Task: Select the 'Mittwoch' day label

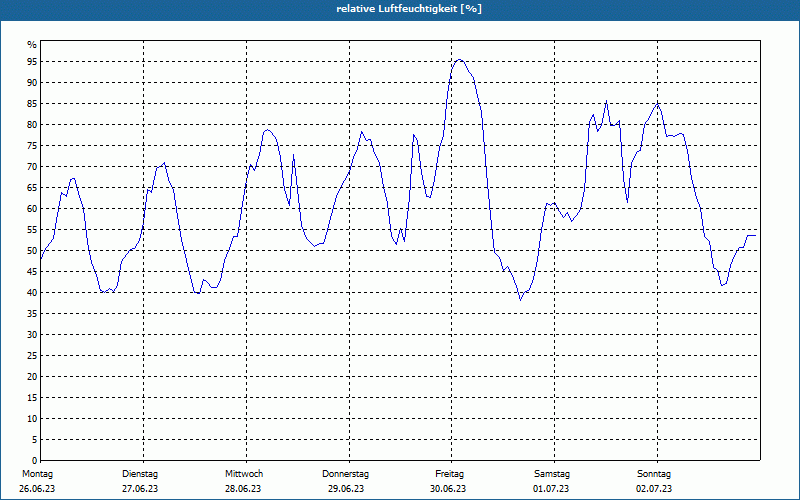Action: tap(244, 474)
